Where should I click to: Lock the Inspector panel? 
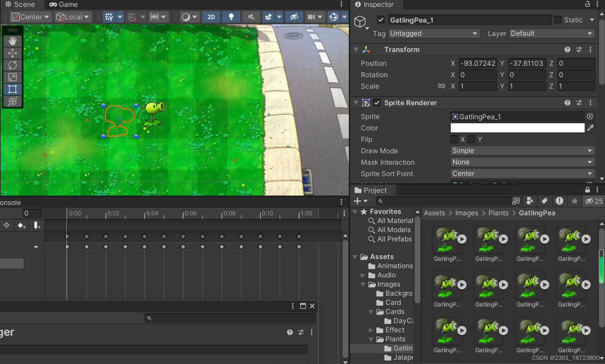[588, 4]
